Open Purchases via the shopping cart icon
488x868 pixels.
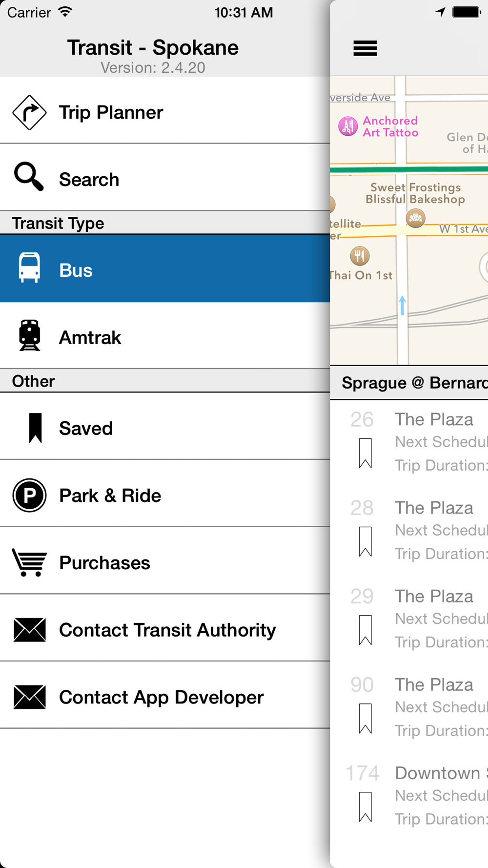click(29, 562)
